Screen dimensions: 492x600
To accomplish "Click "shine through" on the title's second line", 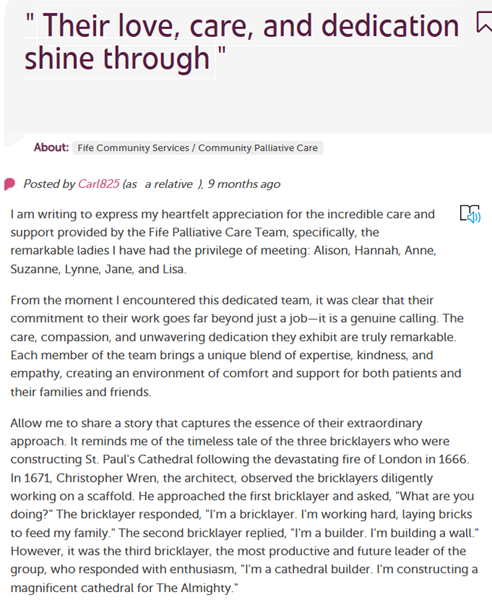I will (x=117, y=59).
